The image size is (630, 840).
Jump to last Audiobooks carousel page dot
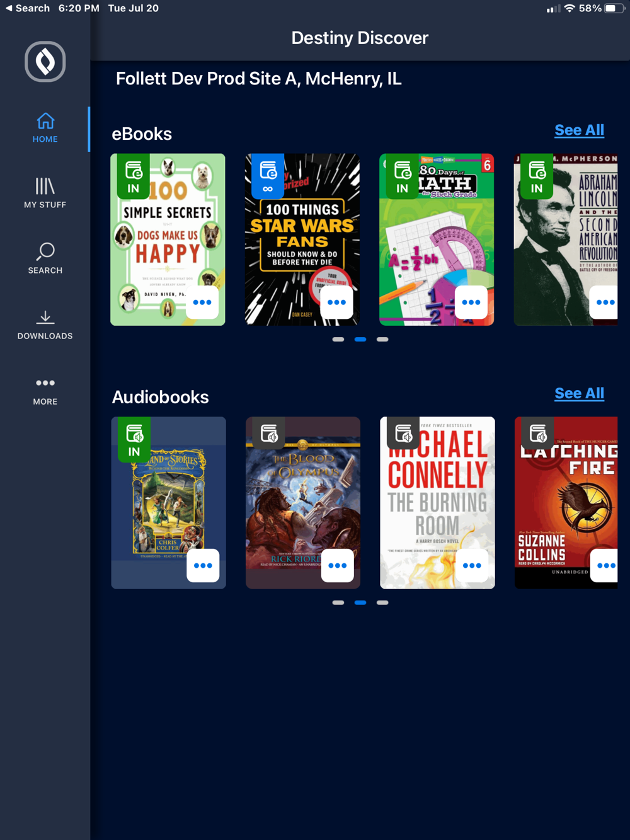(382, 603)
